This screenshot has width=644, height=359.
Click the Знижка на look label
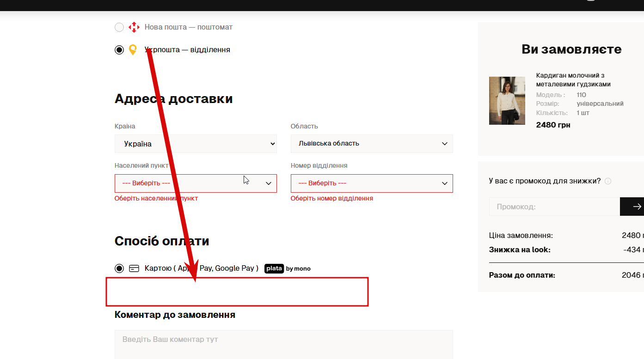click(x=520, y=250)
